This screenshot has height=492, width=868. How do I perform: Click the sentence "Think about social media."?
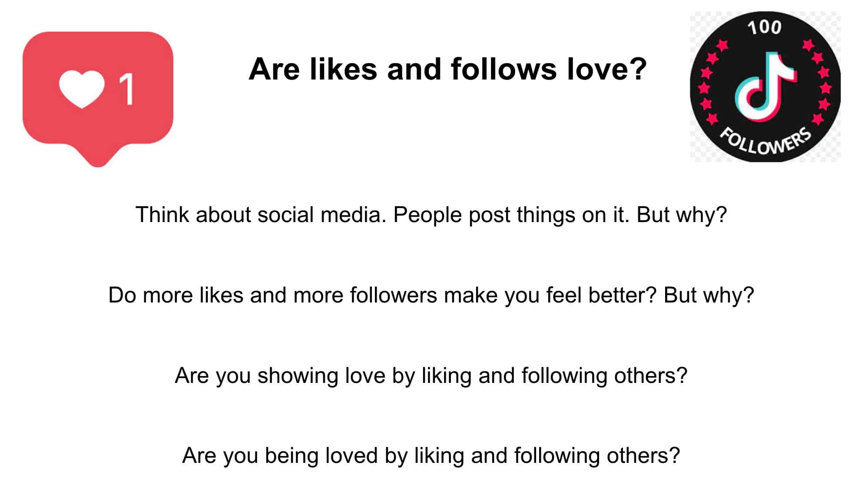(261, 215)
